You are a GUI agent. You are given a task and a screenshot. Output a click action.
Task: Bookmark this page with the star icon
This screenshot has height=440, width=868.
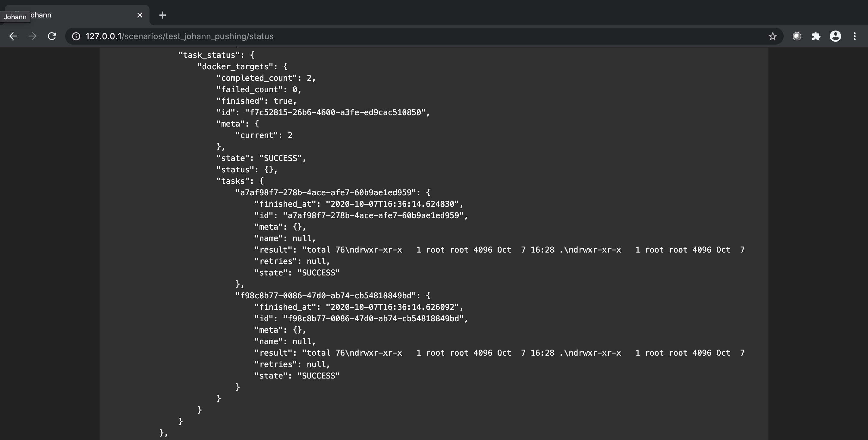click(773, 36)
